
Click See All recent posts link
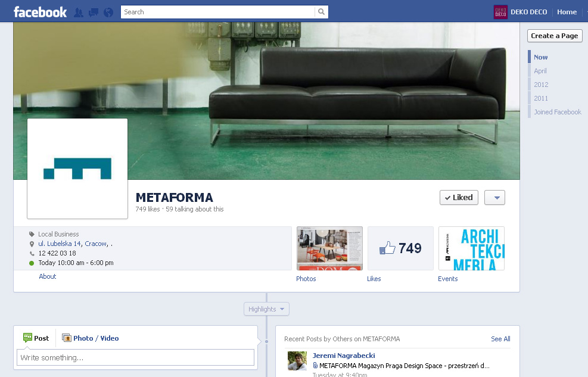500,339
